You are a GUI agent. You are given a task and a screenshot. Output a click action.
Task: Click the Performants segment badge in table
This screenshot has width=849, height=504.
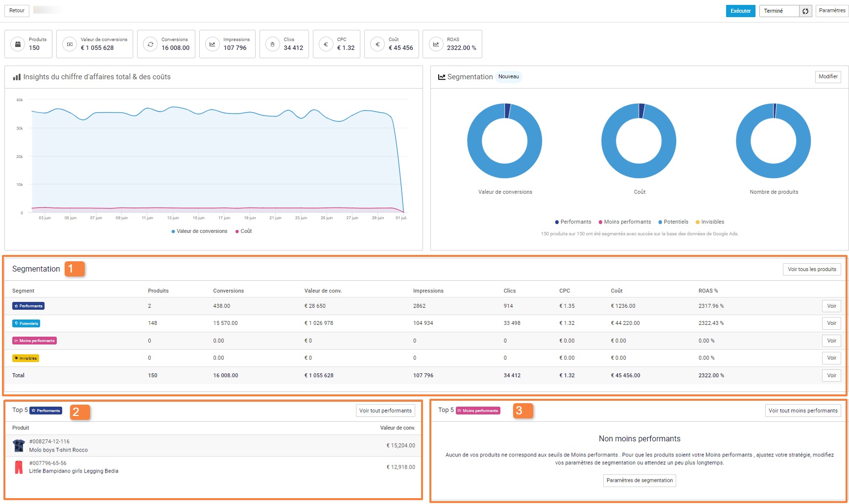[28, 306]
